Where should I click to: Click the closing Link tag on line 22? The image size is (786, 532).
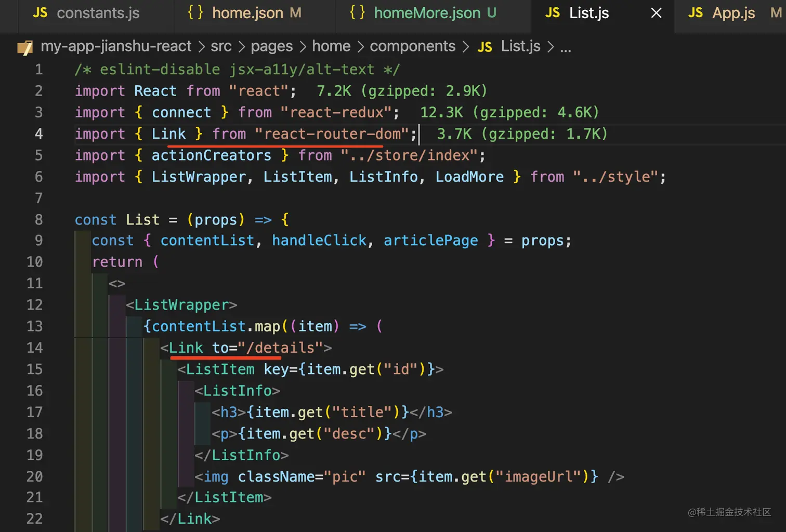point(190,518)
